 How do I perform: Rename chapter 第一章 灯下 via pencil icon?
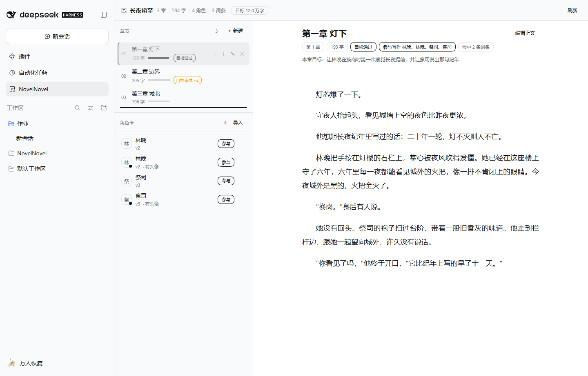click(233, 54)
